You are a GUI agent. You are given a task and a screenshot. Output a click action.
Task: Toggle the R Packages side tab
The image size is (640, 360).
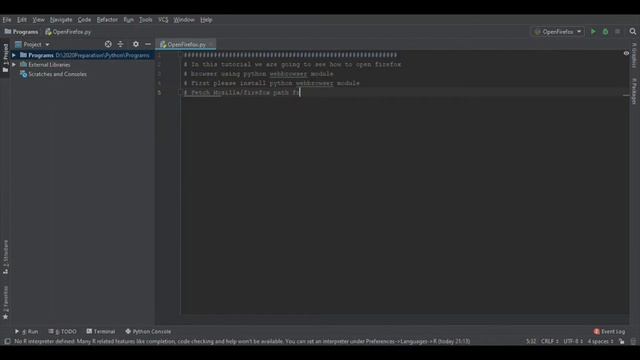pyautogui.click(x=634, y=91)
